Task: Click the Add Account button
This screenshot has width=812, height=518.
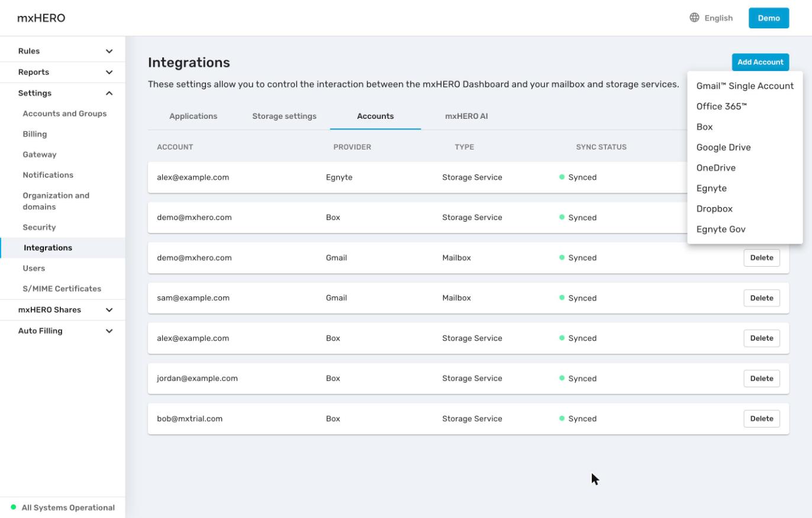Action: (x=760, y=62)
